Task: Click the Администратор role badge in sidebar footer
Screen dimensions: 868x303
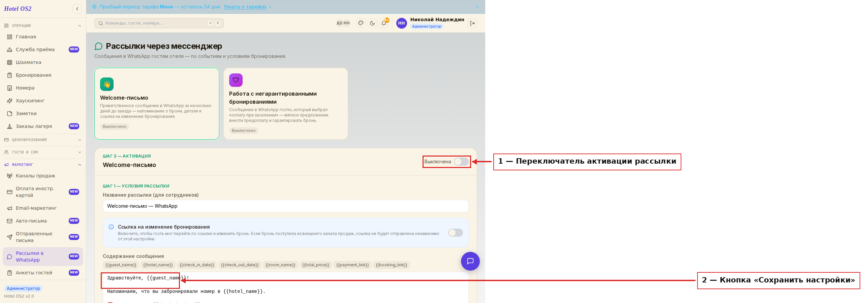Action: click(x=23, y=289)
